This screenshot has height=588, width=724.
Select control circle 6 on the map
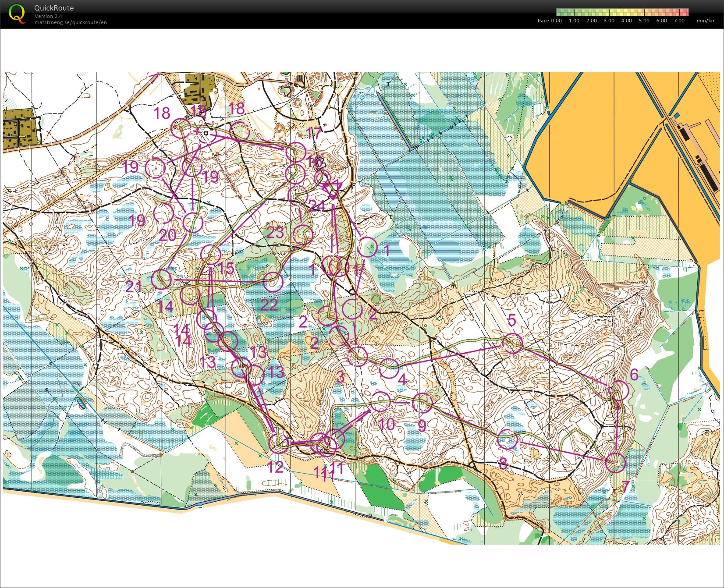619,390
